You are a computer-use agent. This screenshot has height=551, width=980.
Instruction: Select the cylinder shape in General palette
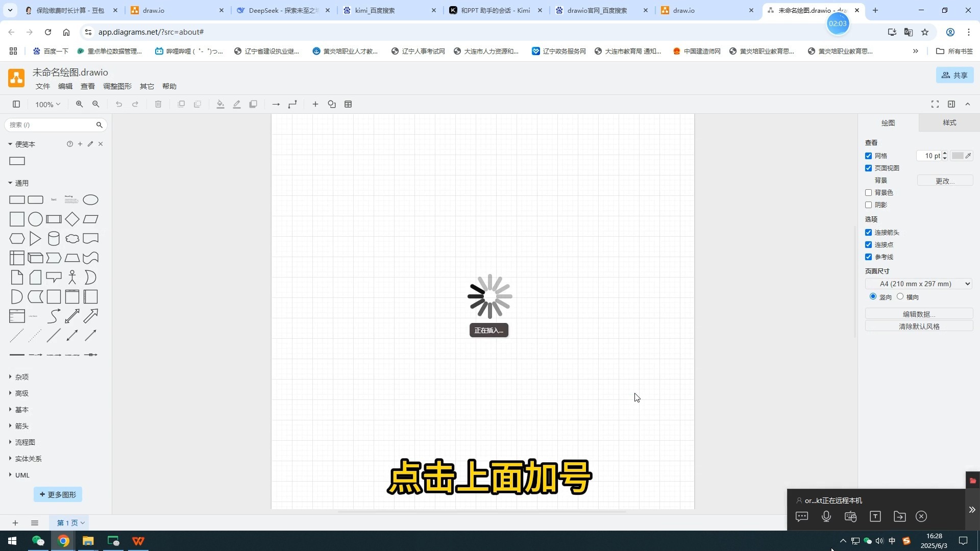click(54, 238)
